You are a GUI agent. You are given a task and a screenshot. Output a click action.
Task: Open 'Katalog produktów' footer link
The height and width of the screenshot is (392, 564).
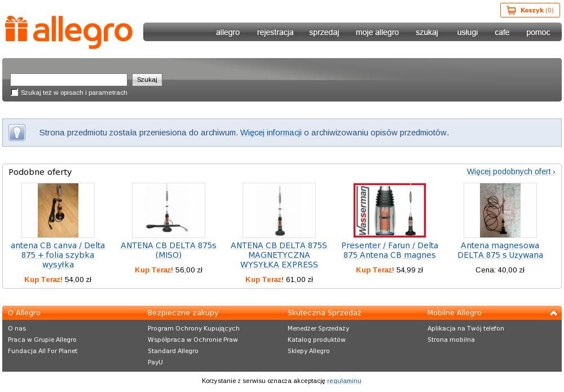pos(316,340)
